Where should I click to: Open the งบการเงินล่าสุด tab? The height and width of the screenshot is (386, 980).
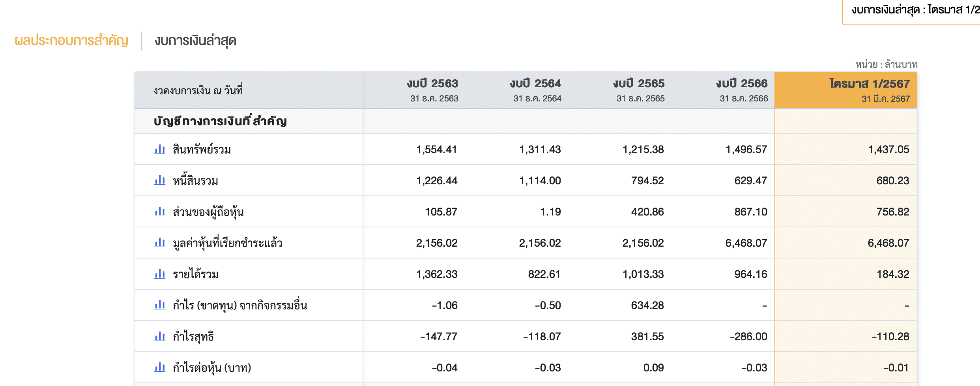pyautogui.click(x=195, y=41)
